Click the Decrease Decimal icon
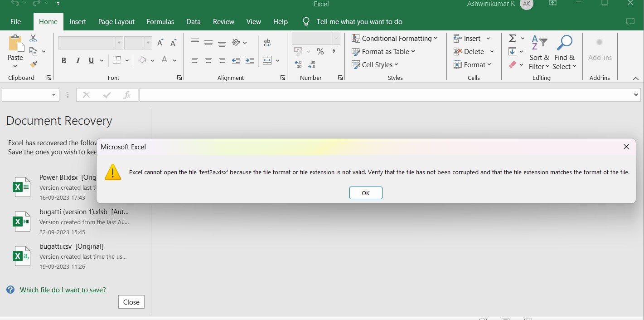Viewport: 644px width, 320px height. pos(312,65)
